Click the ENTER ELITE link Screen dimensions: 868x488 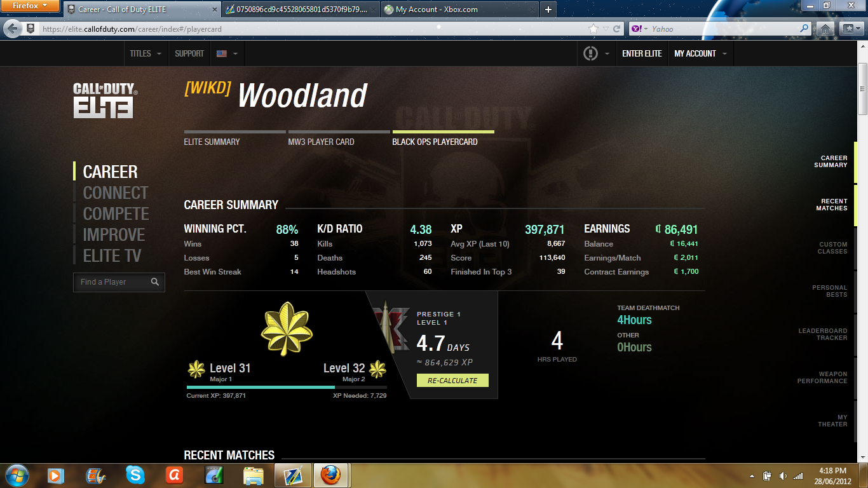coord(642,53)
